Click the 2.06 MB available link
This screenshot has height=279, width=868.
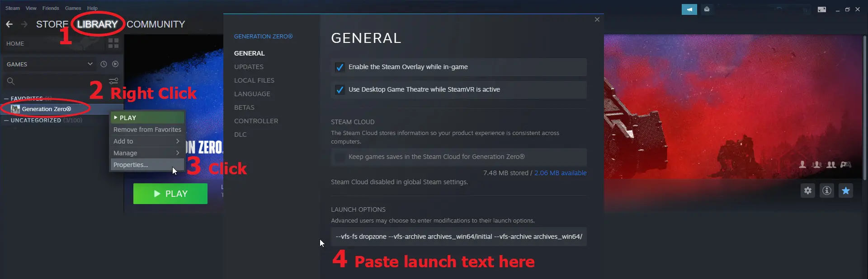point(561,173)
